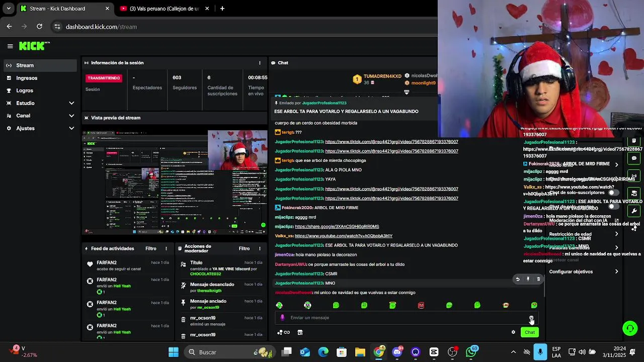Click the purple microphone icon in chat input
Viewport: 644px width, 362px height.
point(282,318)
